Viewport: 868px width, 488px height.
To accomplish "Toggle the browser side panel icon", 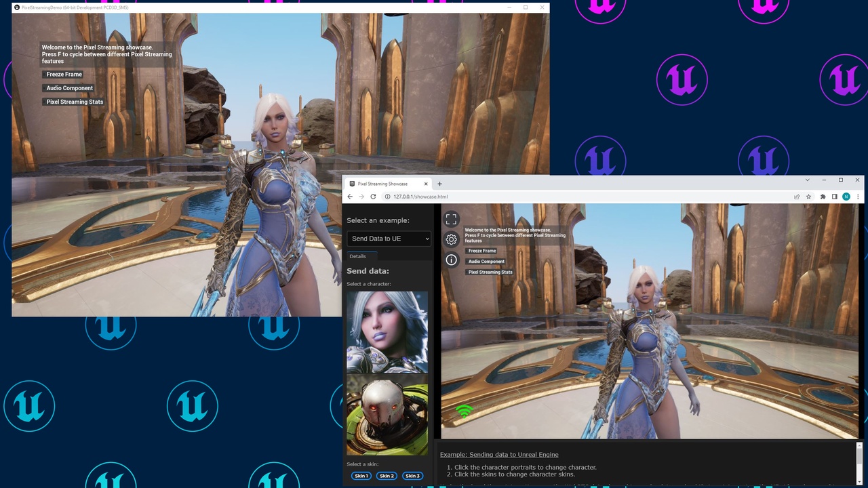I will pos(835,197).
